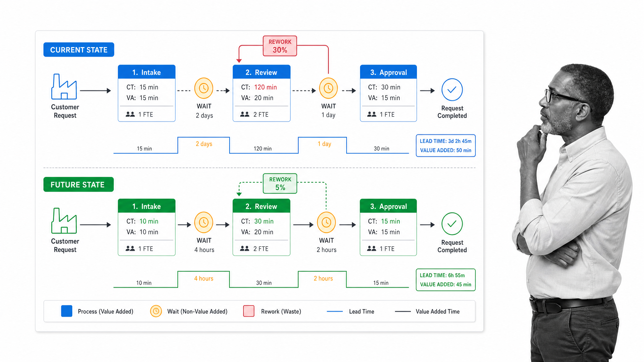The width and height of the screenshot is (644, 362).
Task: Click the green timeline 15 min label
Action: pos(381,283)
